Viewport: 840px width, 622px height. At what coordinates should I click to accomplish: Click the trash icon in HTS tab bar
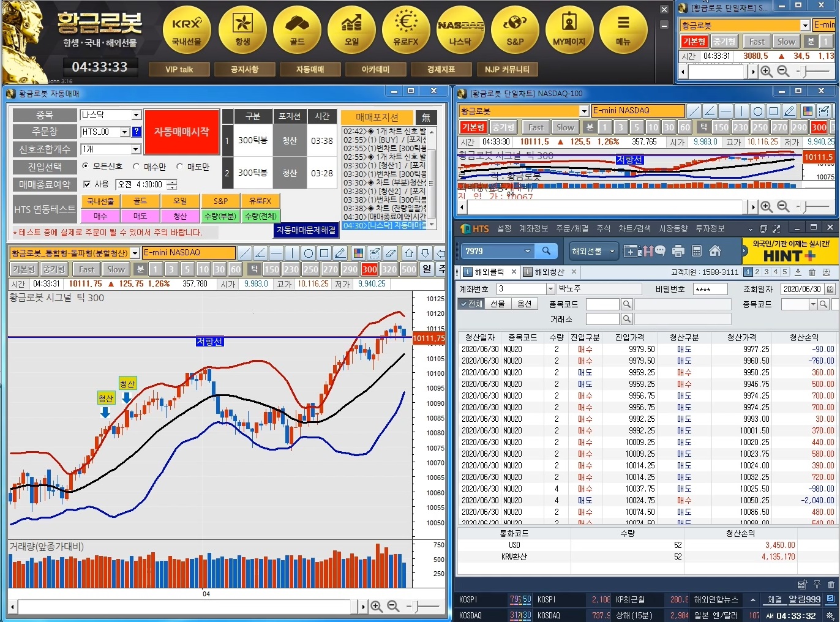(x=812, y=272)
